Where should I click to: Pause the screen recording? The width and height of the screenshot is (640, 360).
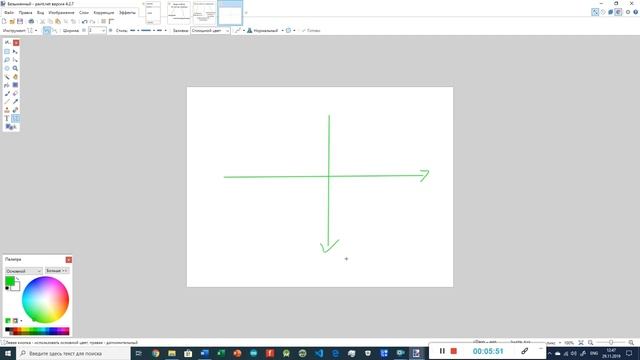click(442, 351)
